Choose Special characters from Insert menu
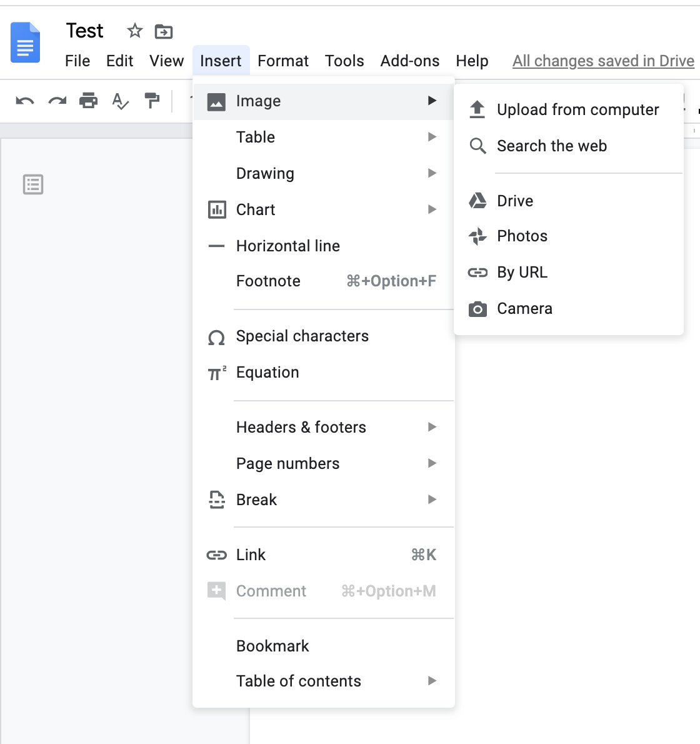700x744 pixels. point(302,336)
